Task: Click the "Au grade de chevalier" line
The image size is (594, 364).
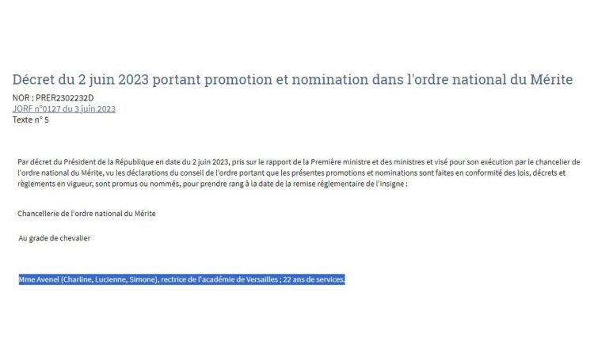Action: 54,238
